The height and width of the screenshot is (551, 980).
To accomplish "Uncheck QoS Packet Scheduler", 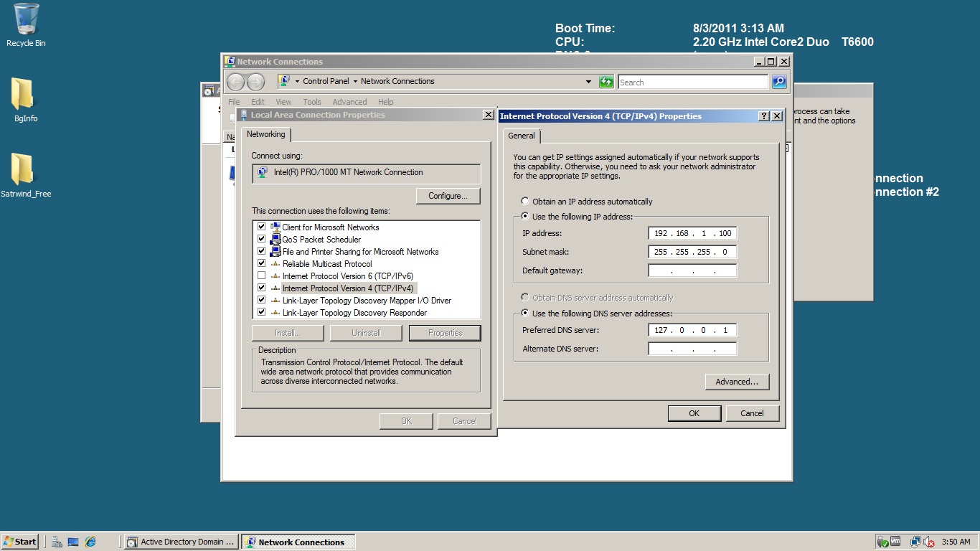I will pyautogui.click(x=261, y=239).
